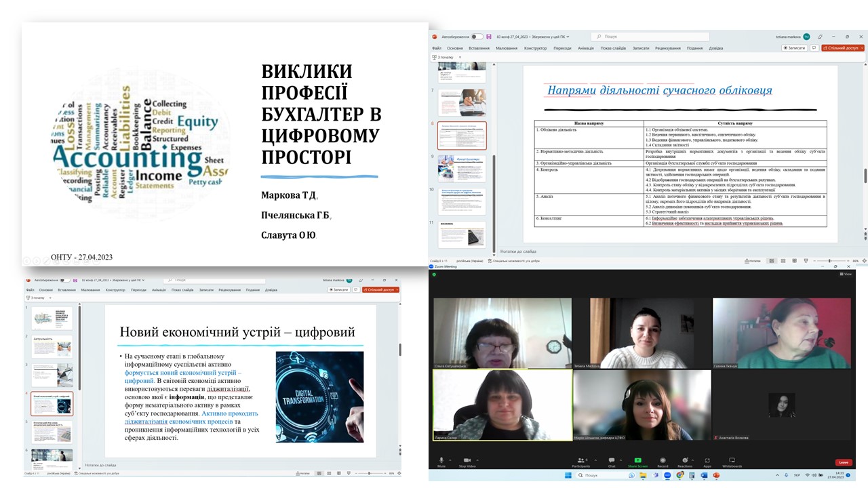Open Файл menu in upper-right PowerPoint
Viewport: 868px width, 488px height.
[x=436, y=48]
